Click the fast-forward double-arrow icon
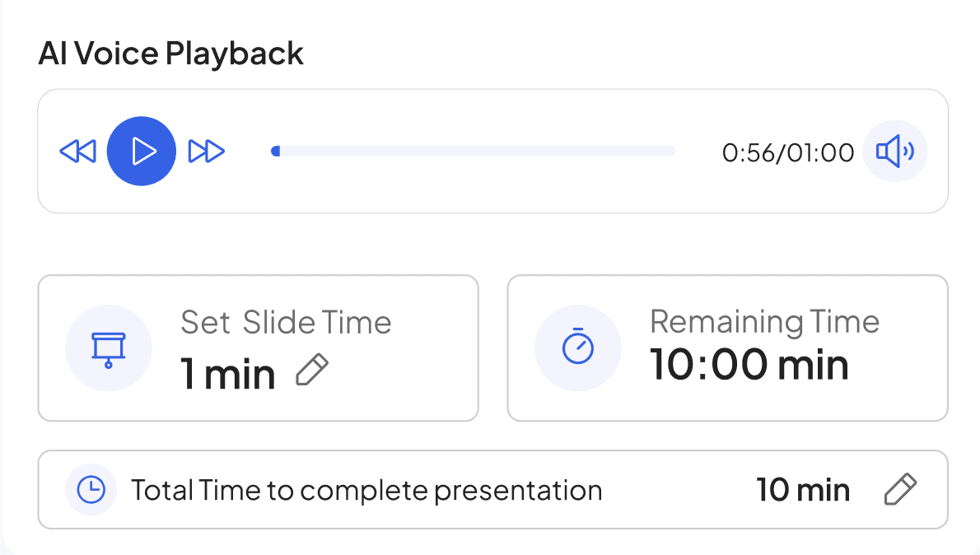The height and width of the screenshot is (555, 980). coord(206,152)
